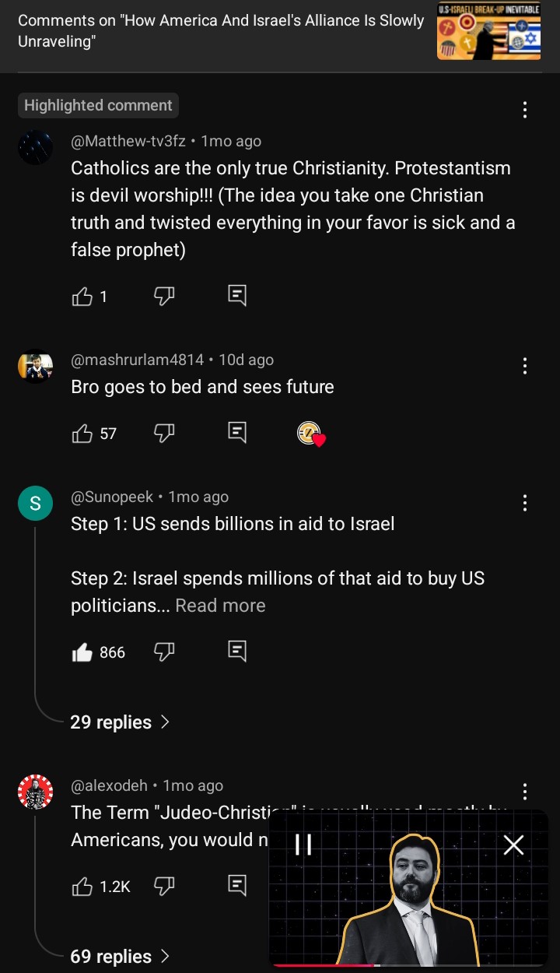Reply to the @mashrurlam4814 comment
This screenshot has width=560, height=973.
click(x=237, y=433)
